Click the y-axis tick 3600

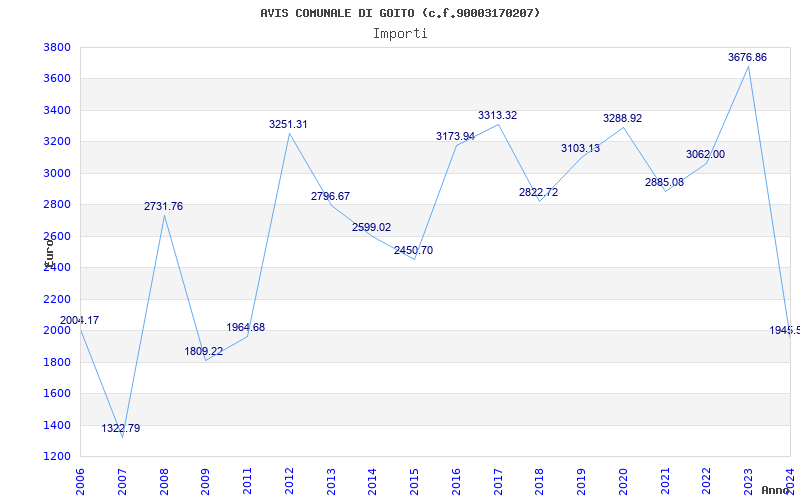point(57,79)
